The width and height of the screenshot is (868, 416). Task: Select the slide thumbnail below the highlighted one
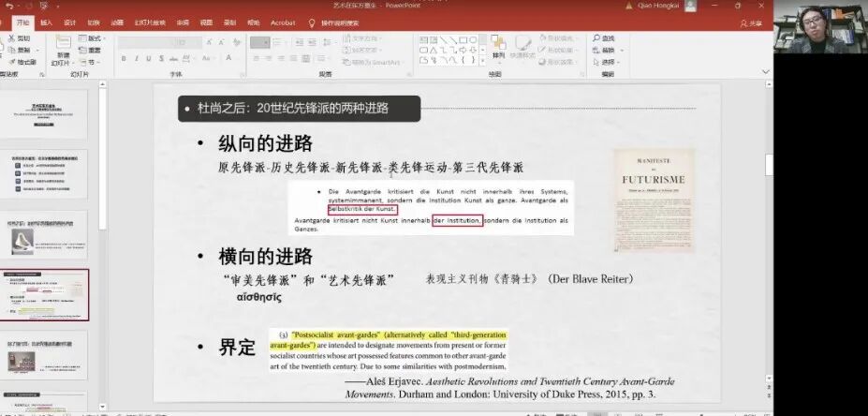tap(44, 355)
